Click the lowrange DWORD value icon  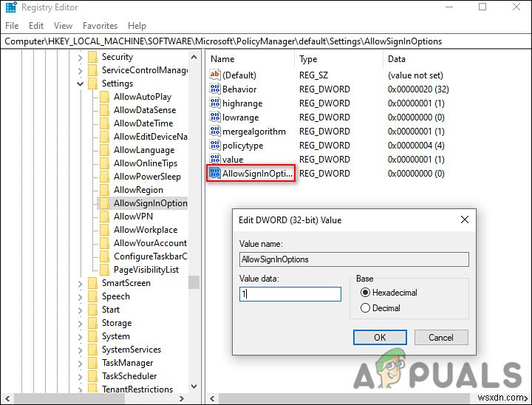215,117
